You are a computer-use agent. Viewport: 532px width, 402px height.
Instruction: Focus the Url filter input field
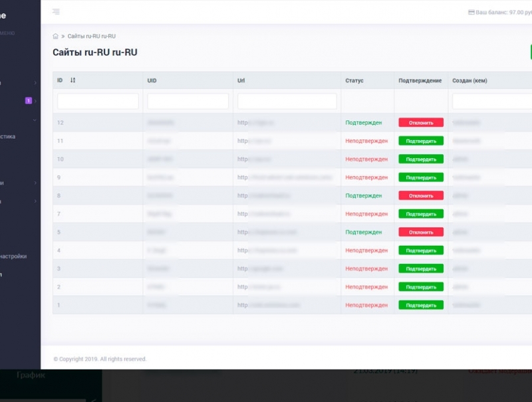coord(287,102)
